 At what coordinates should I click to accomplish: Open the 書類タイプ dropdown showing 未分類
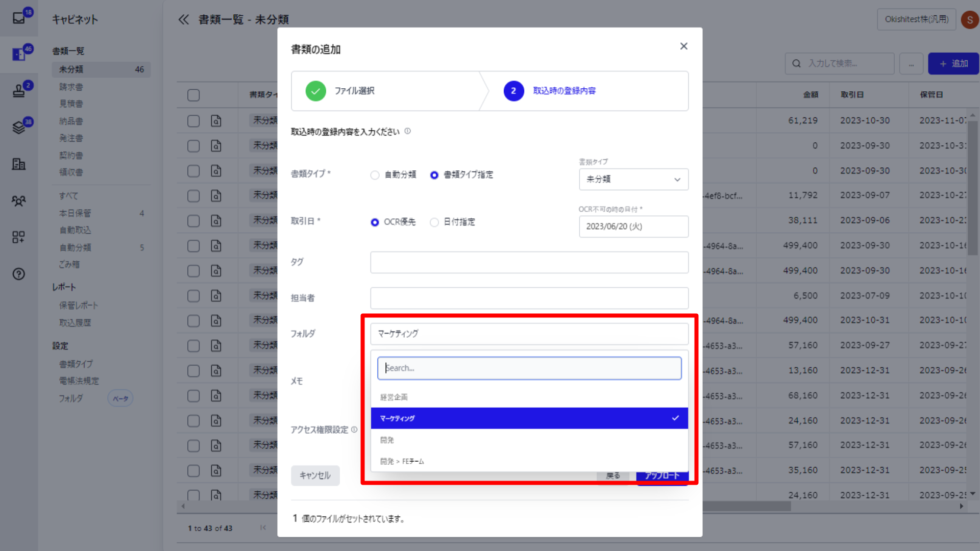[x=633, y=180]
